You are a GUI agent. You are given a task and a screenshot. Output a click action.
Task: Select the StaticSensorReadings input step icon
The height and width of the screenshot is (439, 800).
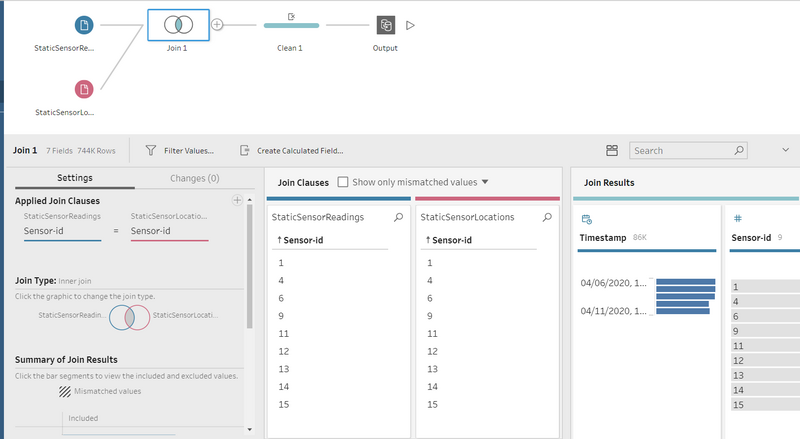pos(84,25)
